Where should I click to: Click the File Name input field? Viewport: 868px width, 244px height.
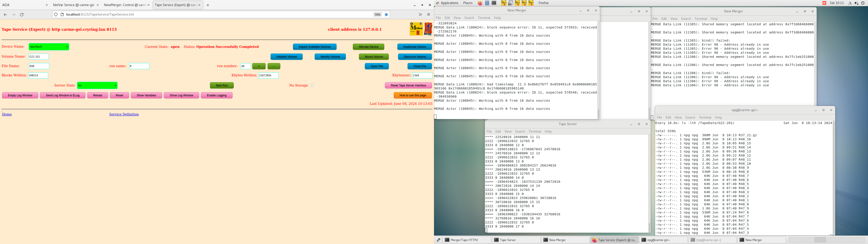tap(39, 66)
